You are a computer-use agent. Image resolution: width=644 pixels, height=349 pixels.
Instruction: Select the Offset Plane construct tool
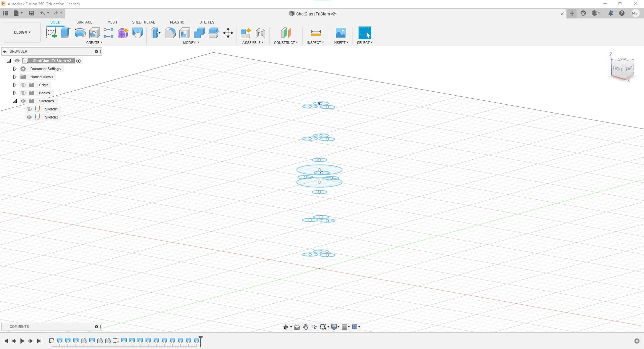pyautogui.click(x=286, y=33)
